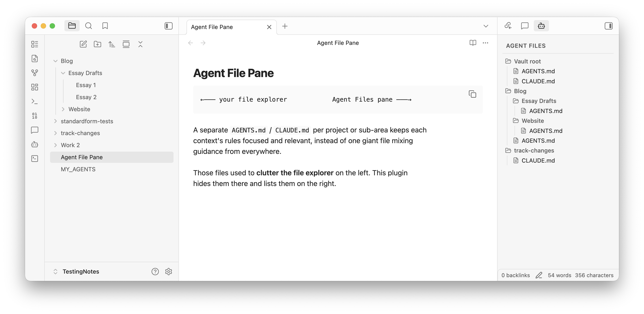This screenshot has width=644, height=314.
Task: Click the binary 01/10 ribbon icon
Action: tap(35, 115)
